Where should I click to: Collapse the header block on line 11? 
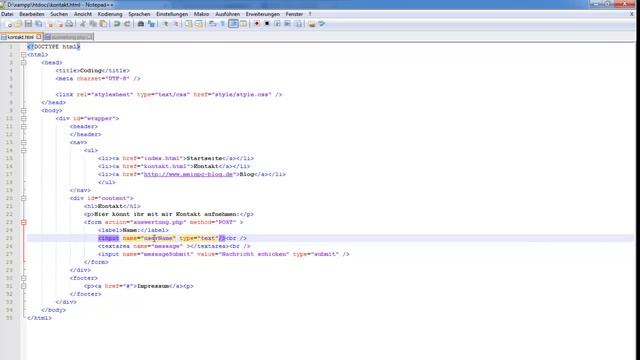[24, 127]
